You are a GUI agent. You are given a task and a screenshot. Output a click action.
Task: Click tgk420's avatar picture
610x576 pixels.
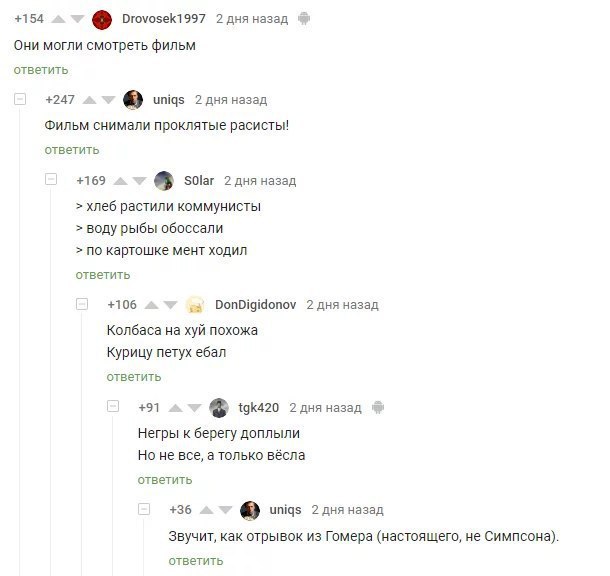(x=219, y=408)
